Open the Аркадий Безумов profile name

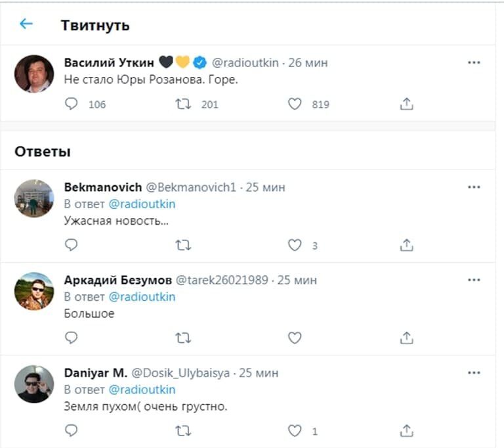[x=117, y=280]
